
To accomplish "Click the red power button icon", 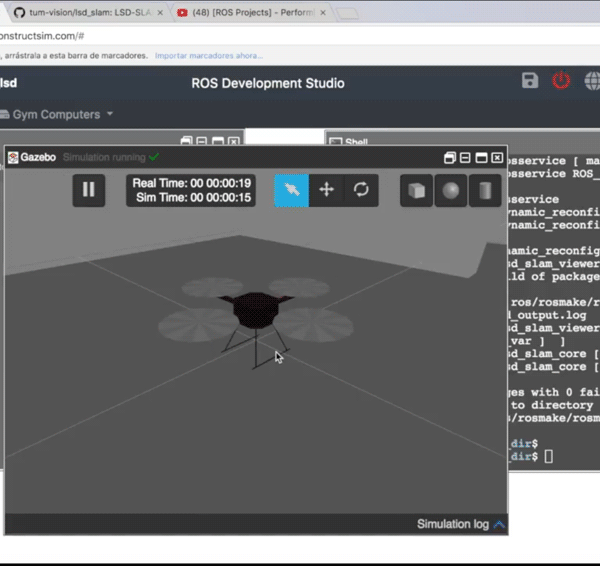I will (x=561, y=80).
